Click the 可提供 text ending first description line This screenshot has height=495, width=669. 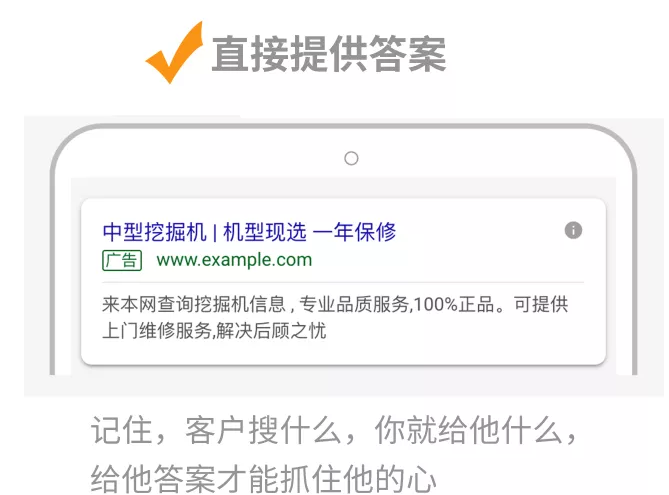click(x=541, y=305)
